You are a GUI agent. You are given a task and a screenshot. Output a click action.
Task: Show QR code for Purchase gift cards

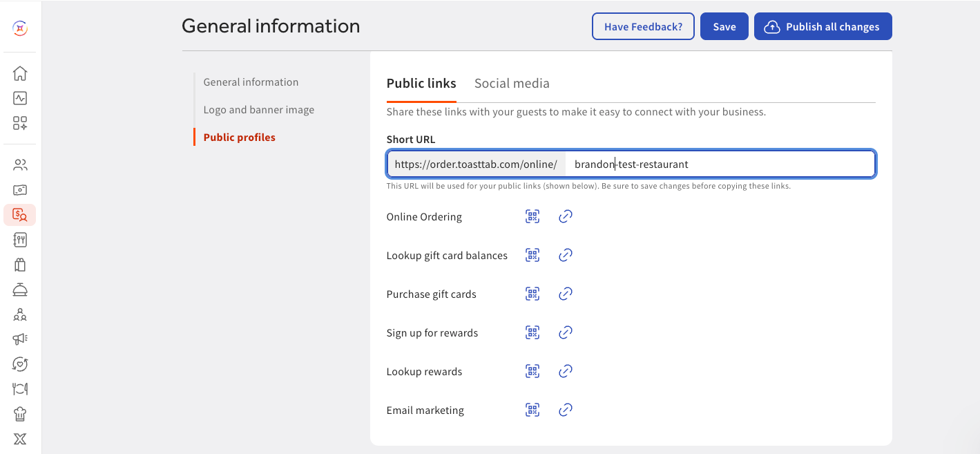[x=532, y=294]
